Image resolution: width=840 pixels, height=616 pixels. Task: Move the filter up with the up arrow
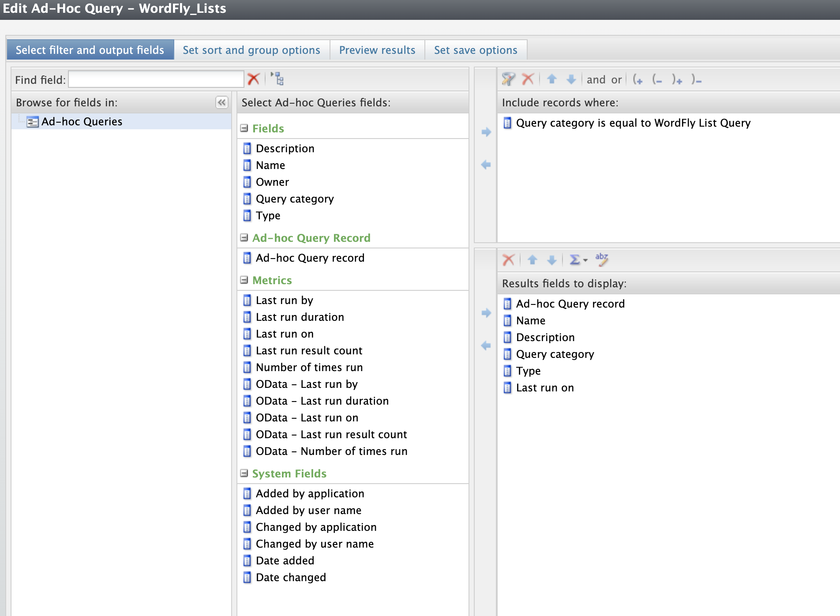tap(551, 79)
